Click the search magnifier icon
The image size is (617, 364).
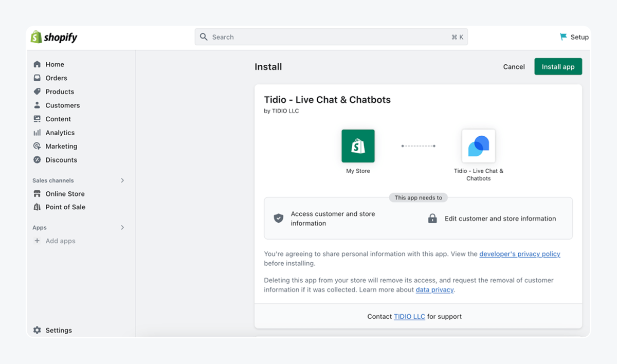point(204,37)
